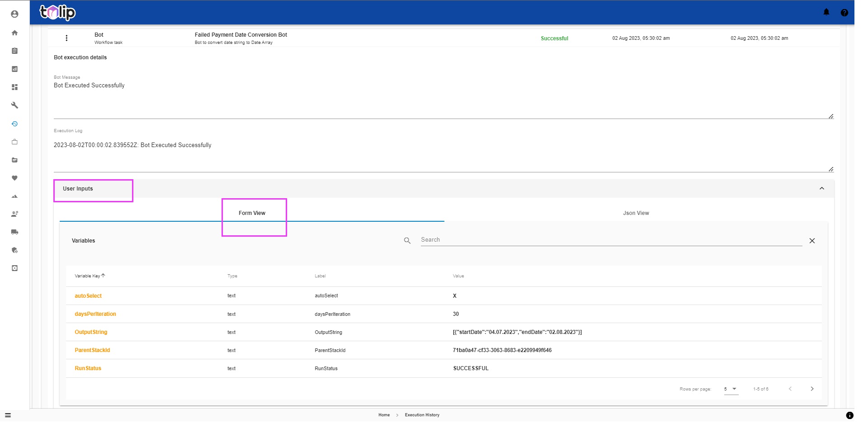Switch to the Json View tab
Image resolution: width=868 pixels, height=424 pixels.
(x=636, y=213)
